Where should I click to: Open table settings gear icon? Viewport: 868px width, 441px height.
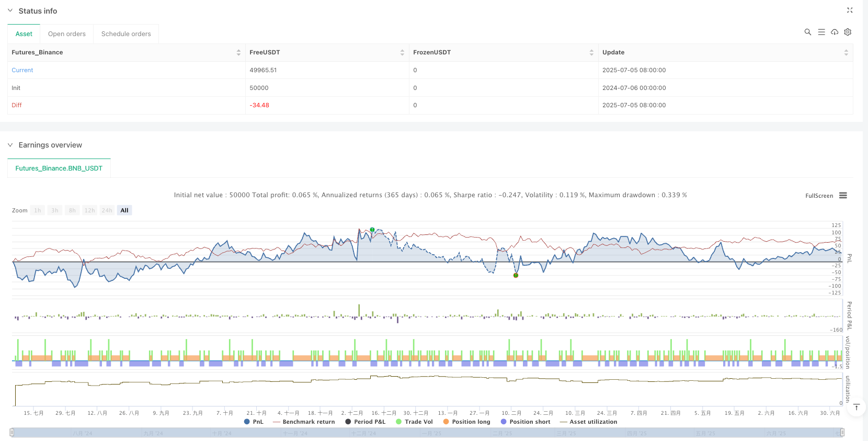848,32
